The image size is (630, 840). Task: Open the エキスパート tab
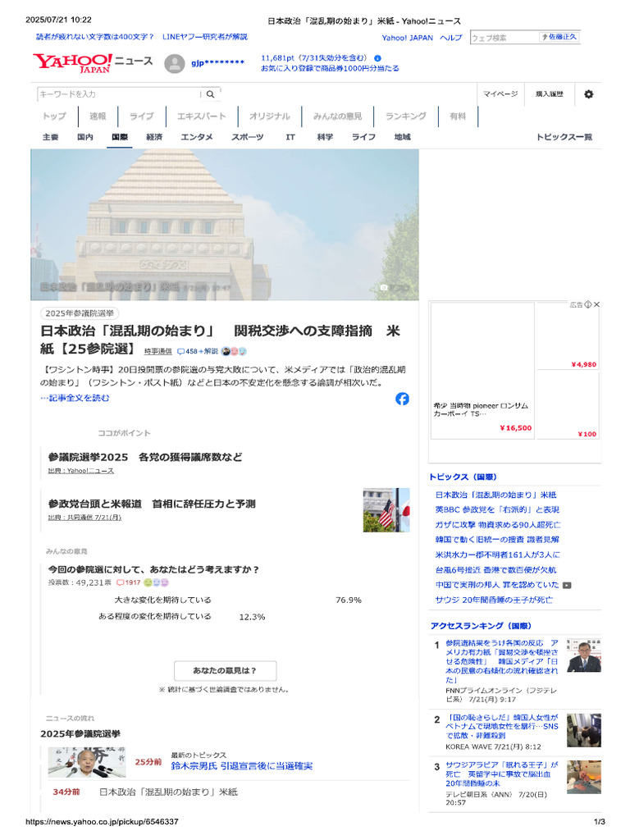[x=202, y=116]
